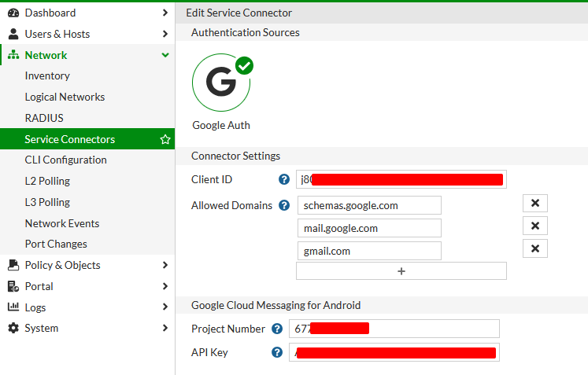Image resolution: width=588 pixels, height=375 pixels.
Task: Remove the schemas.google.com domain entry
Action: click(534, 204)
